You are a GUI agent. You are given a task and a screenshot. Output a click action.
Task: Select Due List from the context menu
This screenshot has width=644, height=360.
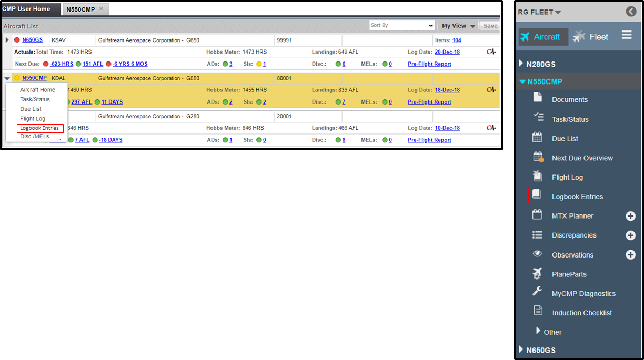32,109
